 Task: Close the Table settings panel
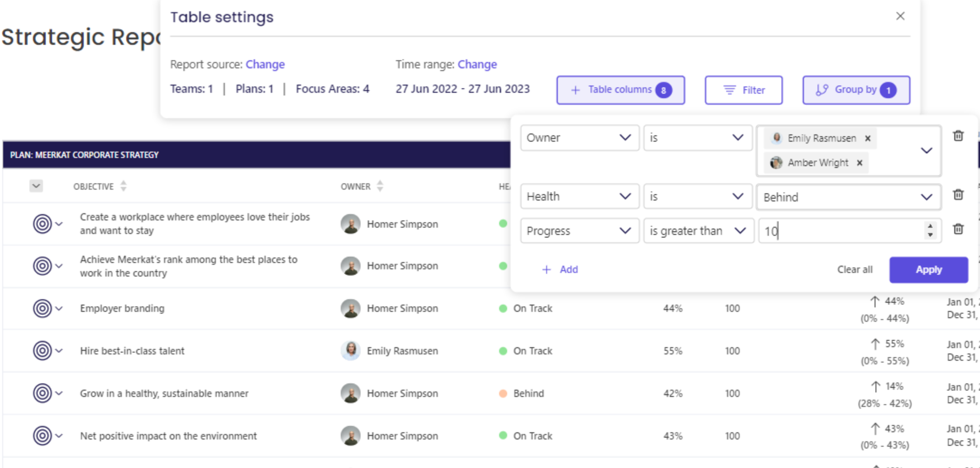point(900,16)
